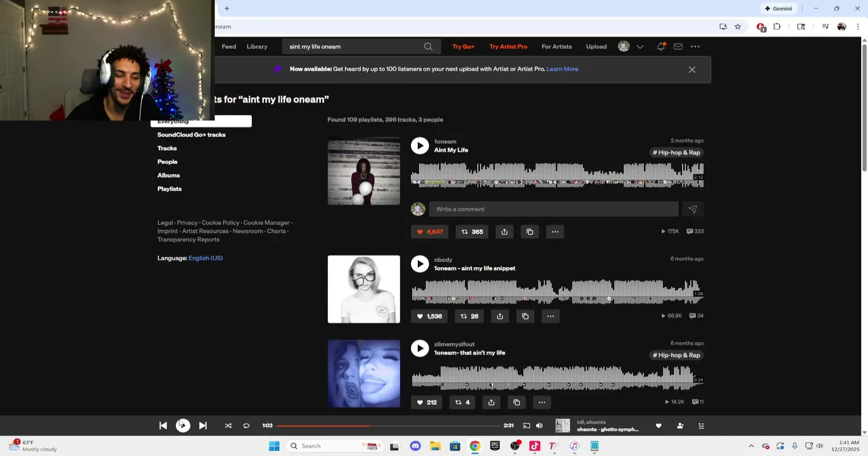The height and width of the screenshot is (456, 868).
Task: Like the track with 212 likes
Action: 427,402
